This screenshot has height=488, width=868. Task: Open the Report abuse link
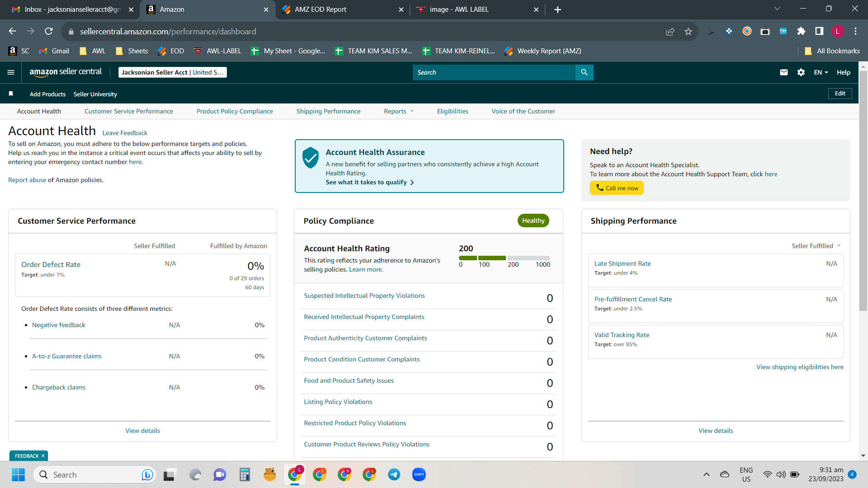coord(27,180)
